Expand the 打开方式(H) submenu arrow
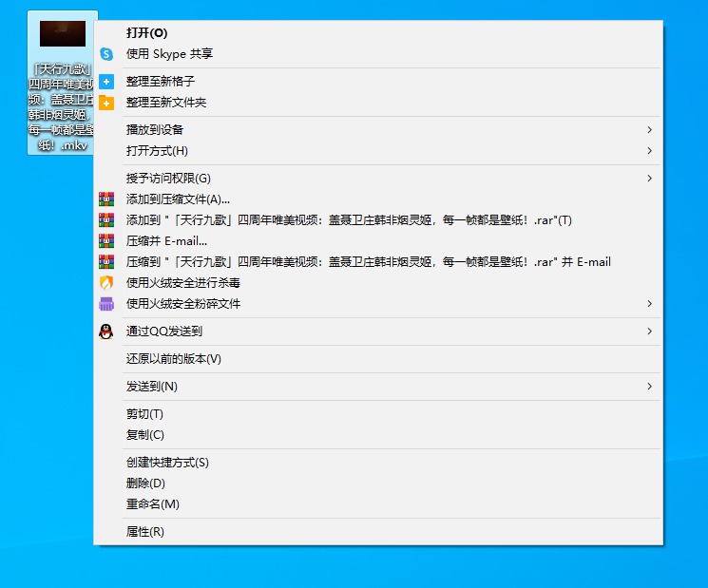 649,151
